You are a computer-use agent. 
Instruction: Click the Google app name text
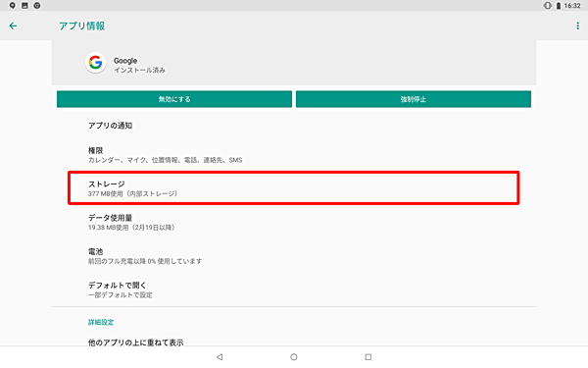(x=125, y=61)
